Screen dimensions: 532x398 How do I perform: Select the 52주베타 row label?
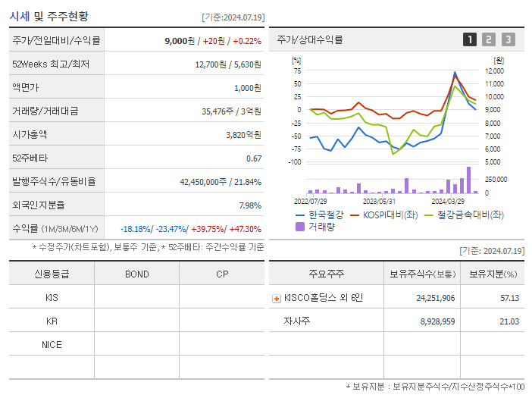coord(30,158)
